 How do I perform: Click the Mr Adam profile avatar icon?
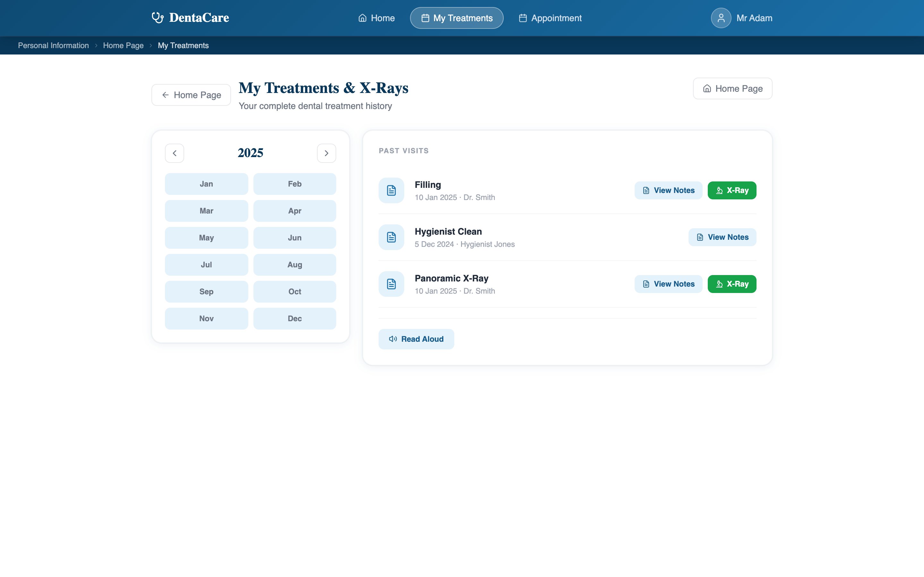click(721, 18)
